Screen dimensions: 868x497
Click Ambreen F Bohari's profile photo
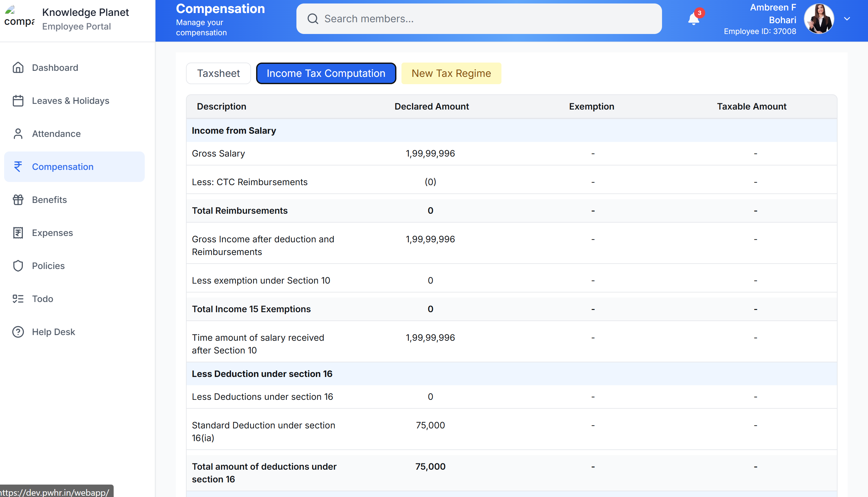click(819, 18)
